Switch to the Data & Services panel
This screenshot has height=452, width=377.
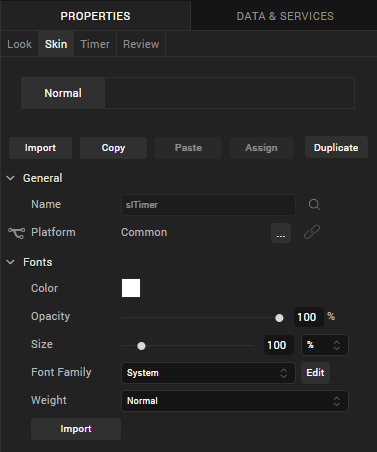[x=285, y=16]
